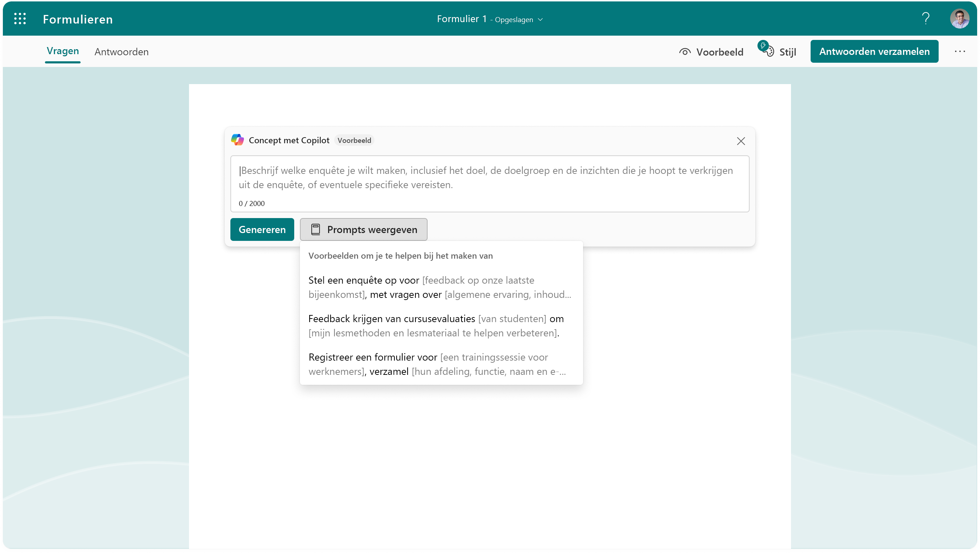Viewport: 980px width, 553px height.
Task: Switch to the Vragen tab
Action: 63,51
